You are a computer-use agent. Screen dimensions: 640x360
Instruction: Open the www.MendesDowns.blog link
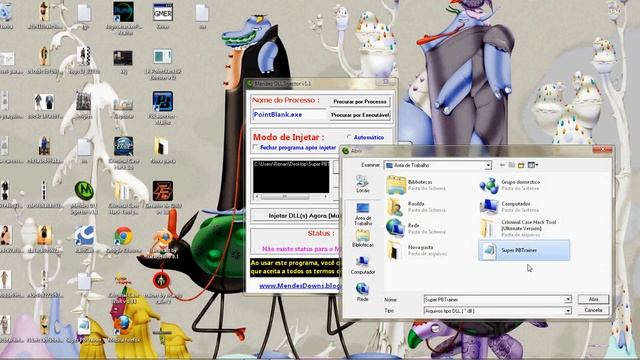(x=300, y=286)
